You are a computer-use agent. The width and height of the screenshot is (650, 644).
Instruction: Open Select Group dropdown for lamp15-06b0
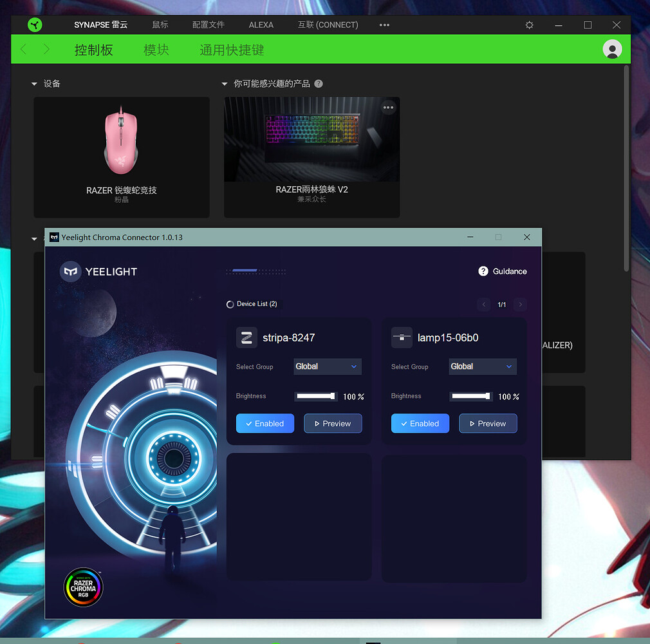click(x=483, y=366)
